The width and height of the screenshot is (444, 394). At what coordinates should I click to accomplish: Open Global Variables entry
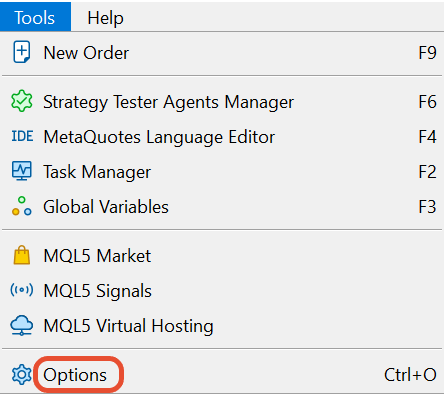point(222,207)
